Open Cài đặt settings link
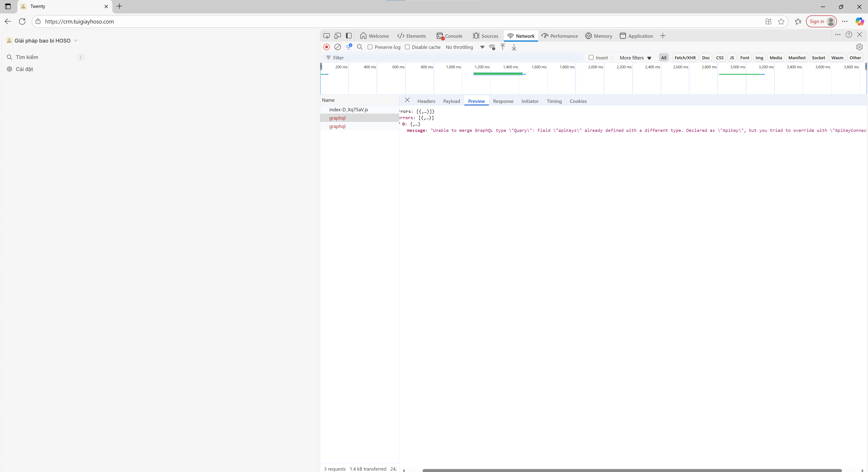This screenshot has width=868, height=472. (x=24, y=69)
